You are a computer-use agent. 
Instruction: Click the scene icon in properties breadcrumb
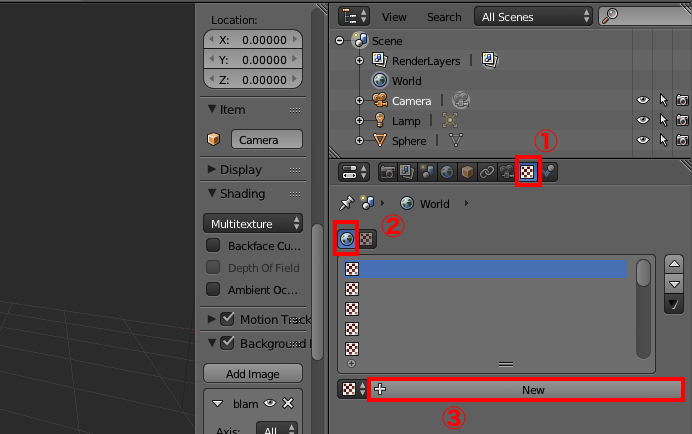pos(367,203)
